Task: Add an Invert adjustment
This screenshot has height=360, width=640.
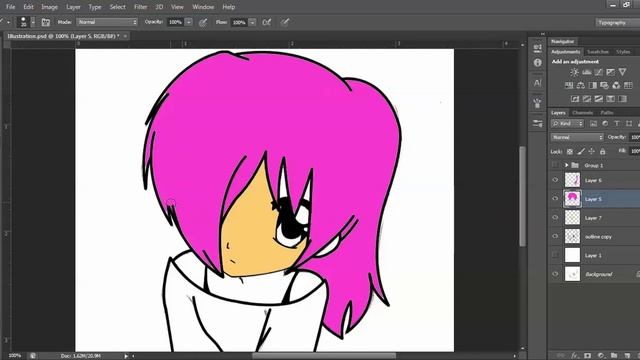Action: [575, 99]
